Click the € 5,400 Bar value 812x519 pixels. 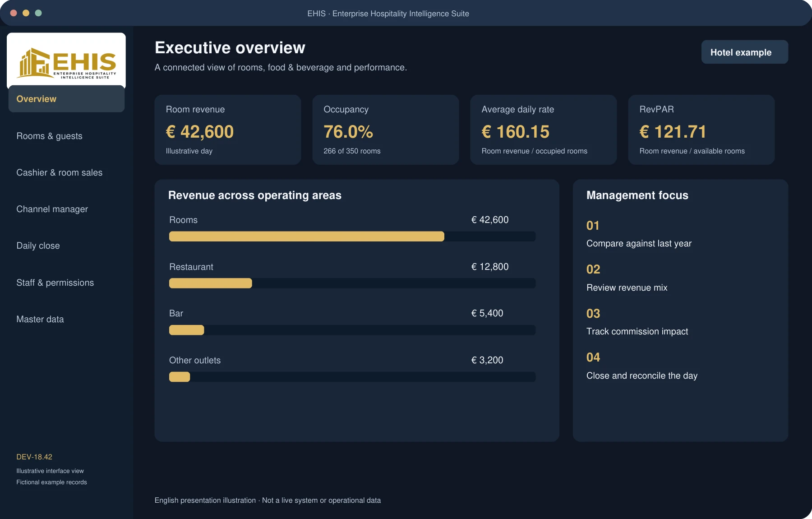tap(487, 313)
